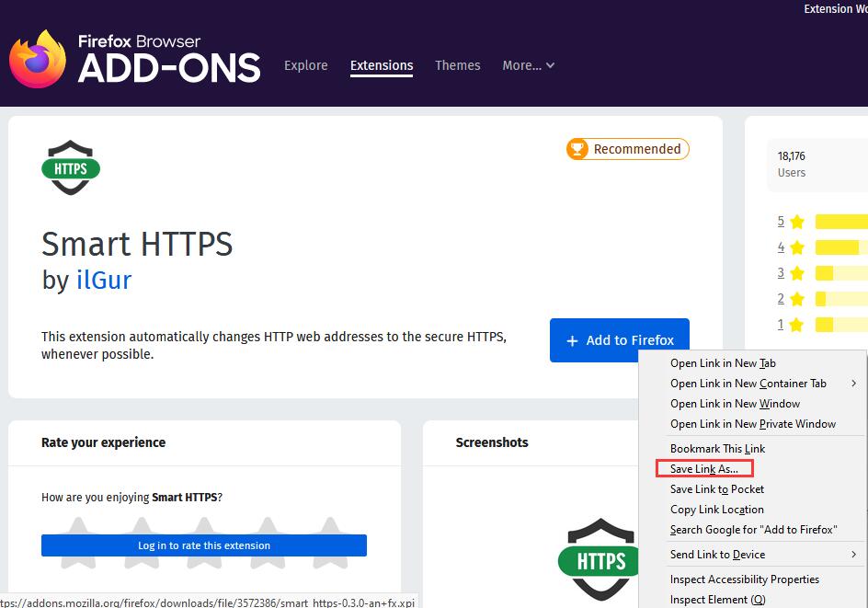868x608 pixels.
Task: Click the extension description text
Action: click(274, 346)
